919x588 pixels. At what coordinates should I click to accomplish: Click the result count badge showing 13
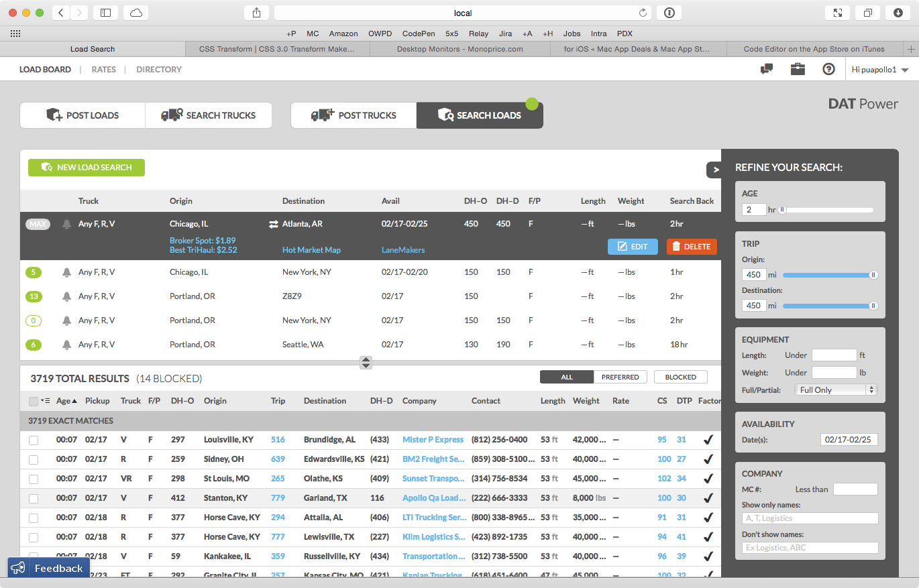pos(33,296)
